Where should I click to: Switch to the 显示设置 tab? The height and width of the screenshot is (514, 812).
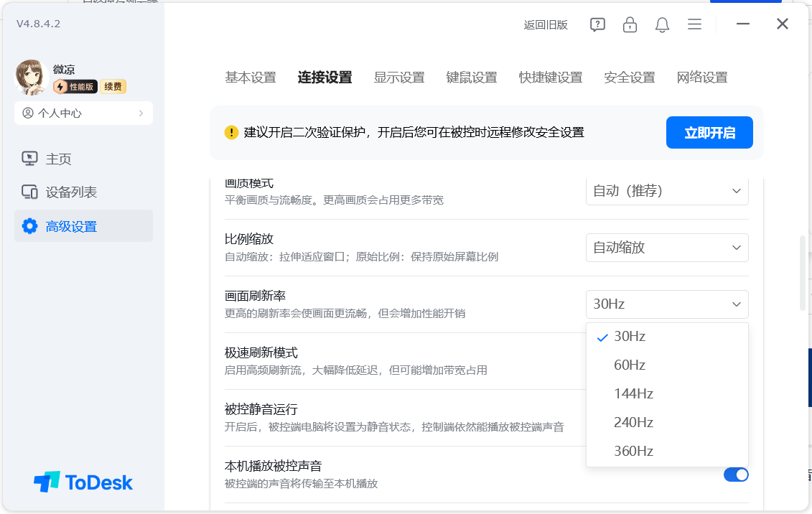tap(399, 78)
